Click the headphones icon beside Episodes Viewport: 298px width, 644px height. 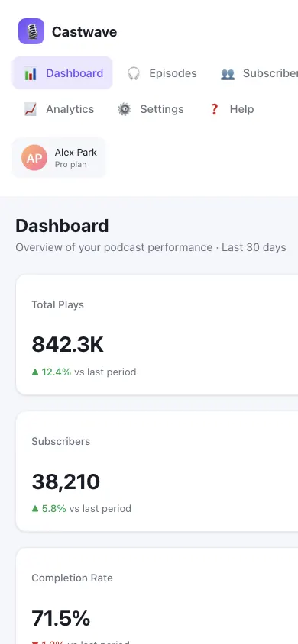[x=134, y=73]
